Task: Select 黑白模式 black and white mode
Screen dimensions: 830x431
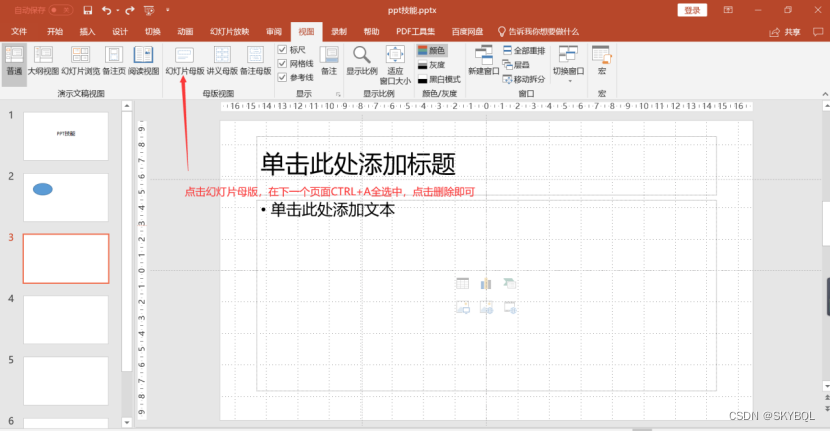Action: tap(439, 79)
